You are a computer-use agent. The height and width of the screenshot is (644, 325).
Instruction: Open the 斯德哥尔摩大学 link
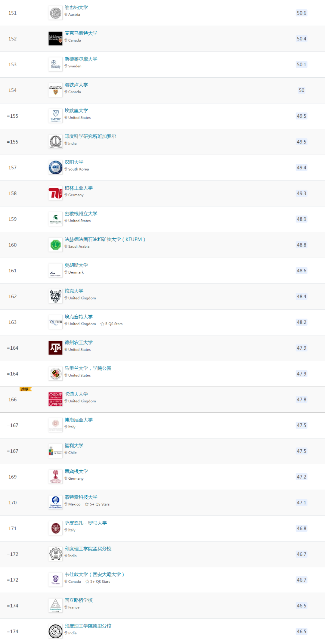(x=81, y=59)
